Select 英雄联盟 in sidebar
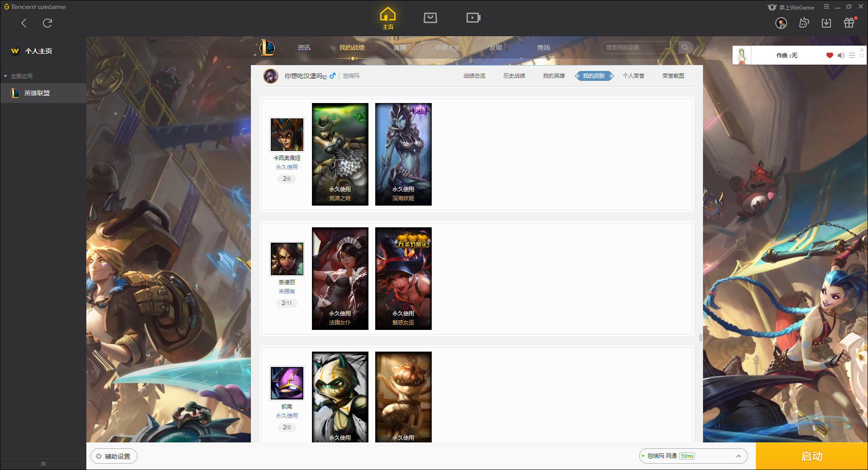 click(x=43, y=93)
